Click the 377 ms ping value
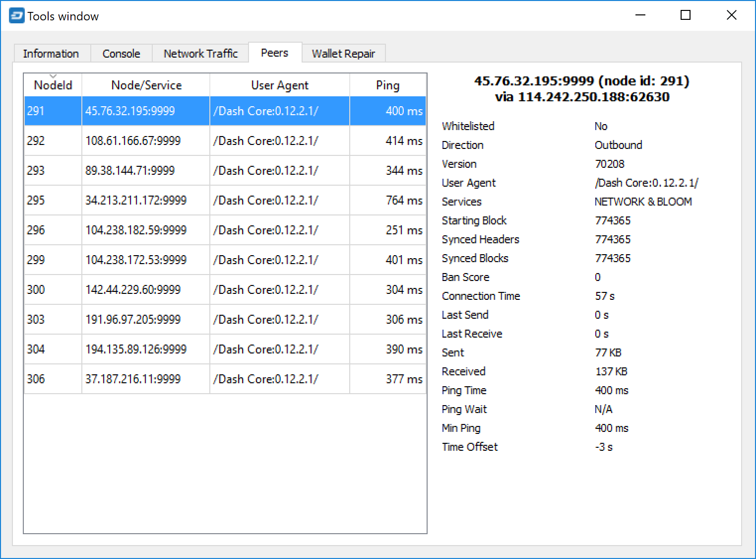Image resolution: width=756 pixels, height=559 pixels. [x=404, y=379]
